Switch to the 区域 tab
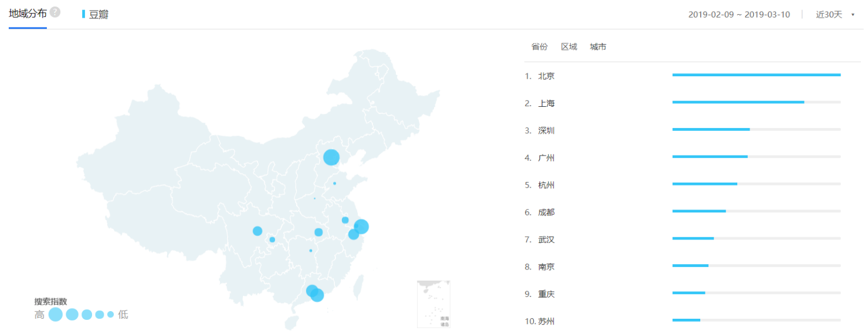The image size is (868, 334). click(x=569, y=47)
